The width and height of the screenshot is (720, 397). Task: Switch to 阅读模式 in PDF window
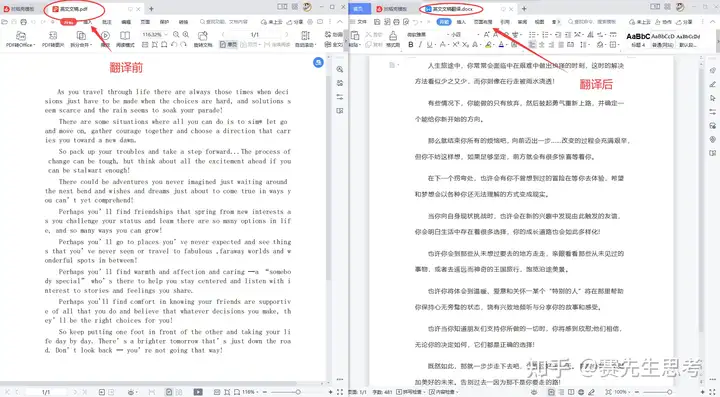tap(125, 39)
